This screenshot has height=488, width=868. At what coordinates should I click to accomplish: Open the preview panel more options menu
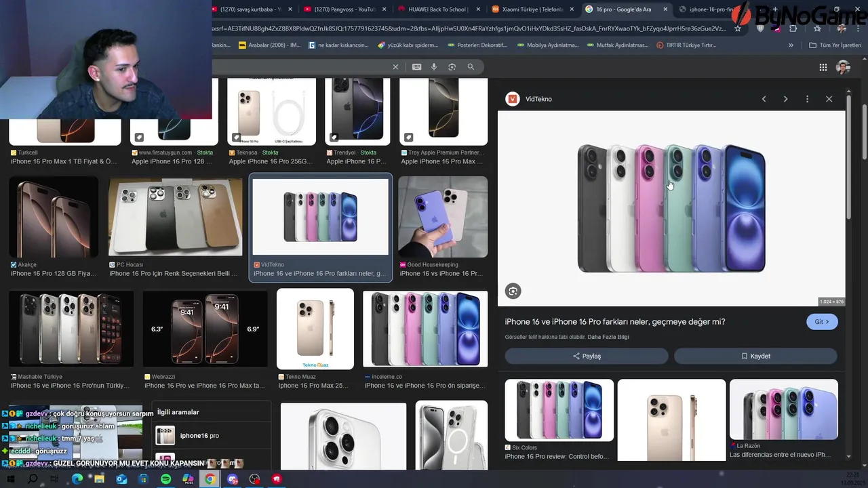tap(807, 99)
